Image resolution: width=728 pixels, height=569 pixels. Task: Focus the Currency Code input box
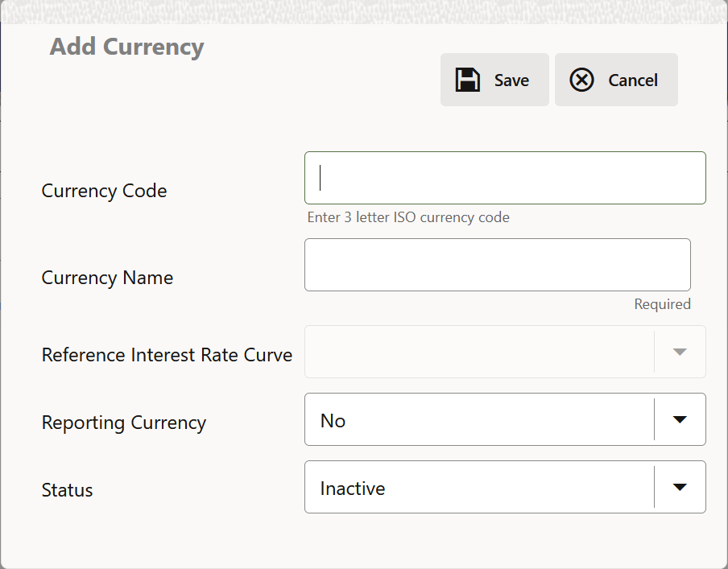click(x=505, y=178)
